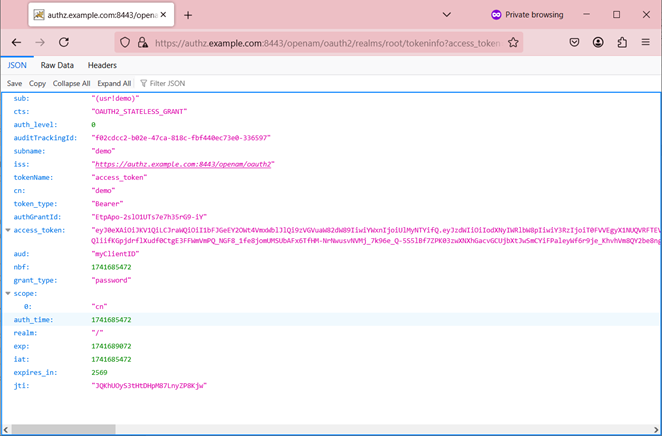Open the Pocket save icon

click(x=574, y=42)
